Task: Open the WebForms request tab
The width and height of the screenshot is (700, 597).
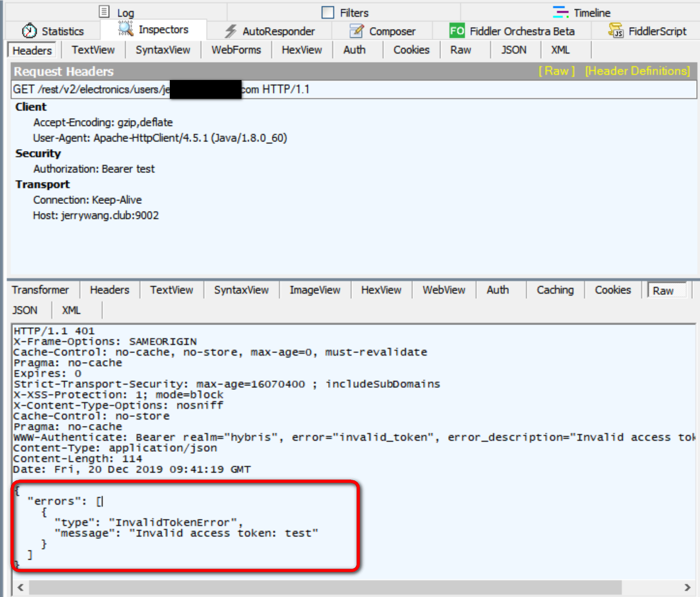Action: point(236,50)
